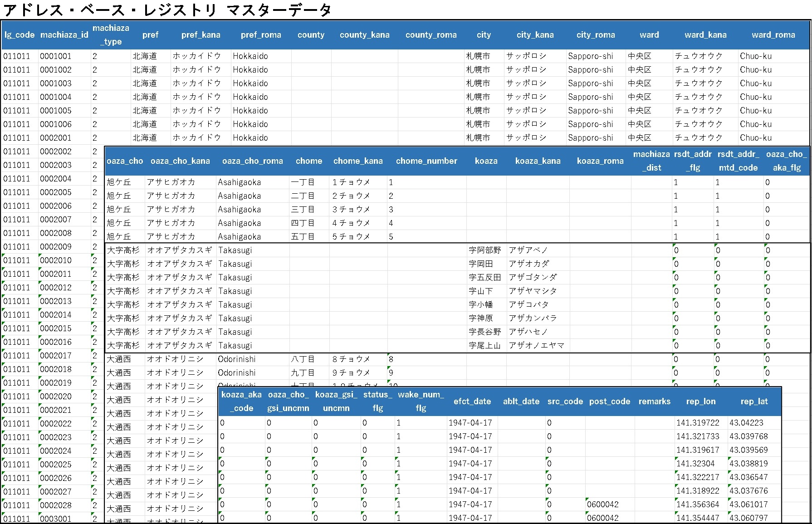Viewport: 812px width, 524px height.
Task: Click the efct_date column header
Action: [472, 402]
